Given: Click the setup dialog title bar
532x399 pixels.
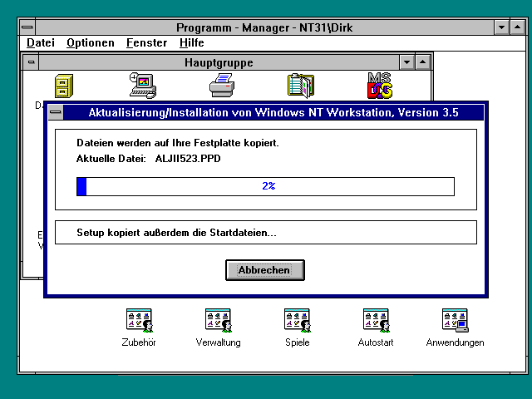Looking at the screenshot, I should [273, 112].
